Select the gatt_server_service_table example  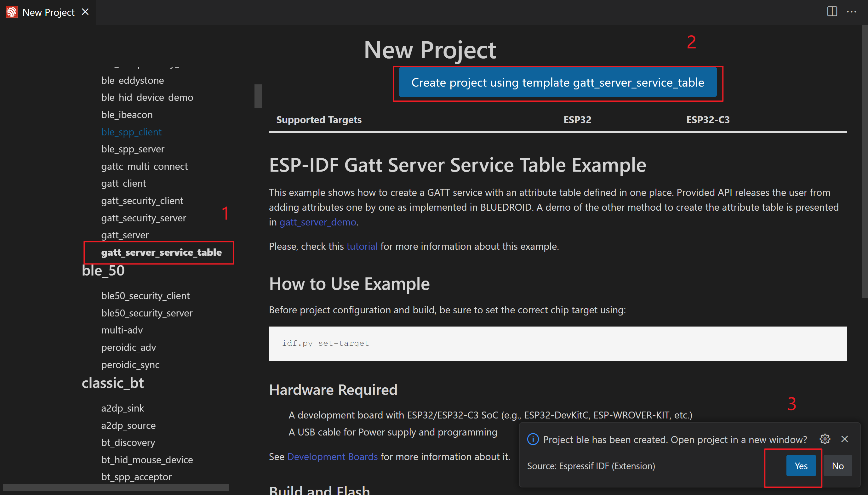[x=161, y=253]
